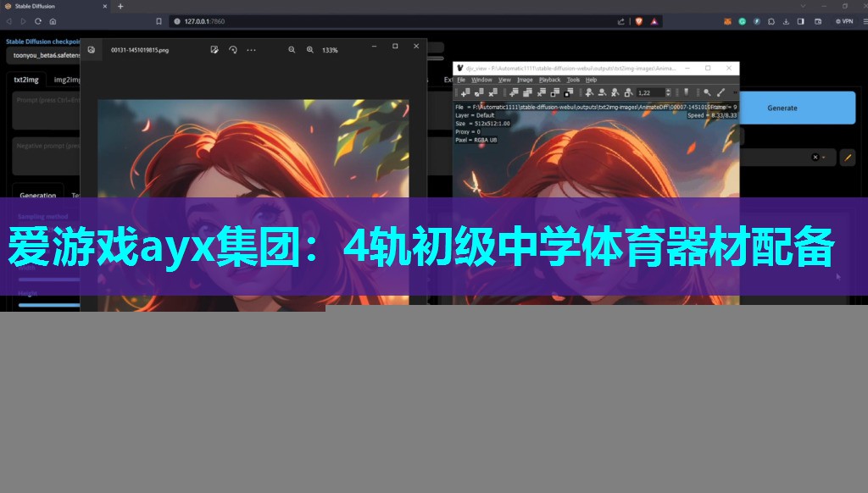Select djv_view magnify tool icon
The height and width of the screenshot is (493, 868).
(707, 92)
